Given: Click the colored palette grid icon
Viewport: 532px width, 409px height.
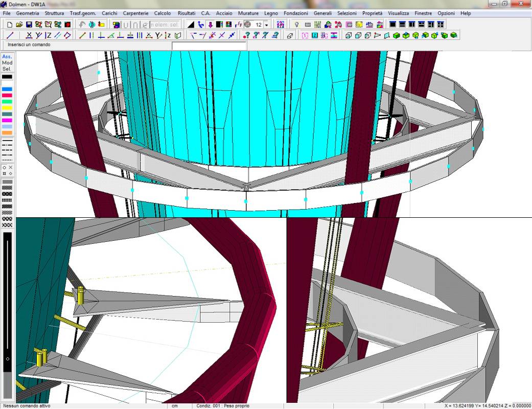Looking at the screenshot, I should pyautogui.click(x=229, y=25).
